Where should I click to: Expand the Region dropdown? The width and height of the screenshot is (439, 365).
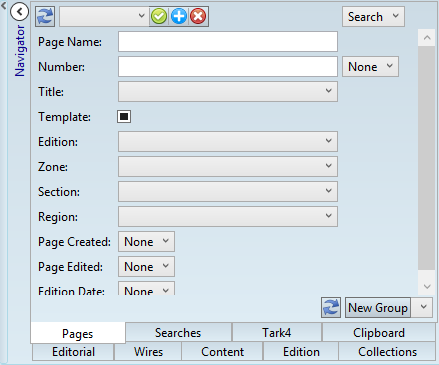pos(228,217)
